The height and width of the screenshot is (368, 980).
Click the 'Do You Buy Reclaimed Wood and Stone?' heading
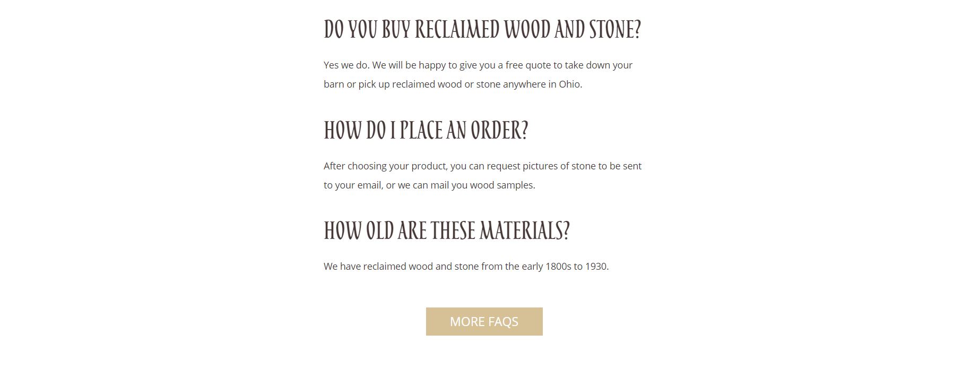click(x=482, y=29)
